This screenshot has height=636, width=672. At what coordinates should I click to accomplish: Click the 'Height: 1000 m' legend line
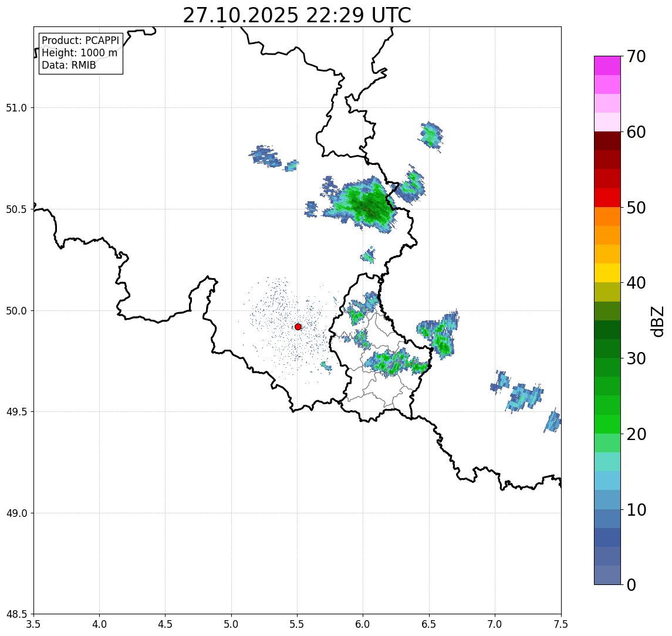coord(79,53)
